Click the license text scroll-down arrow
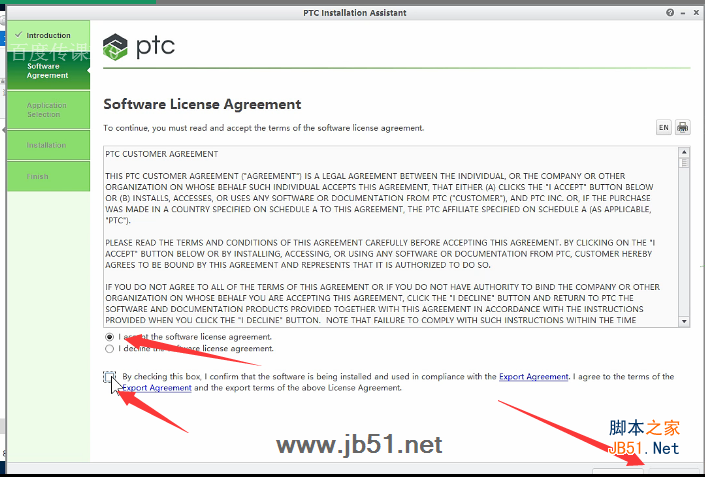705x477 pixels. pyautogui.click(x=684, y=321)
